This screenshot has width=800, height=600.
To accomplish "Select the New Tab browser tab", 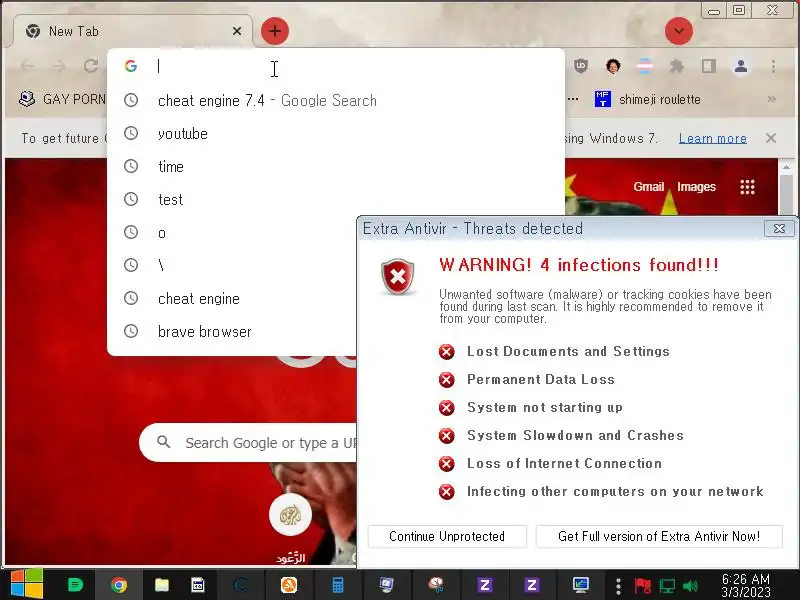I will click(x=133, y=31).
